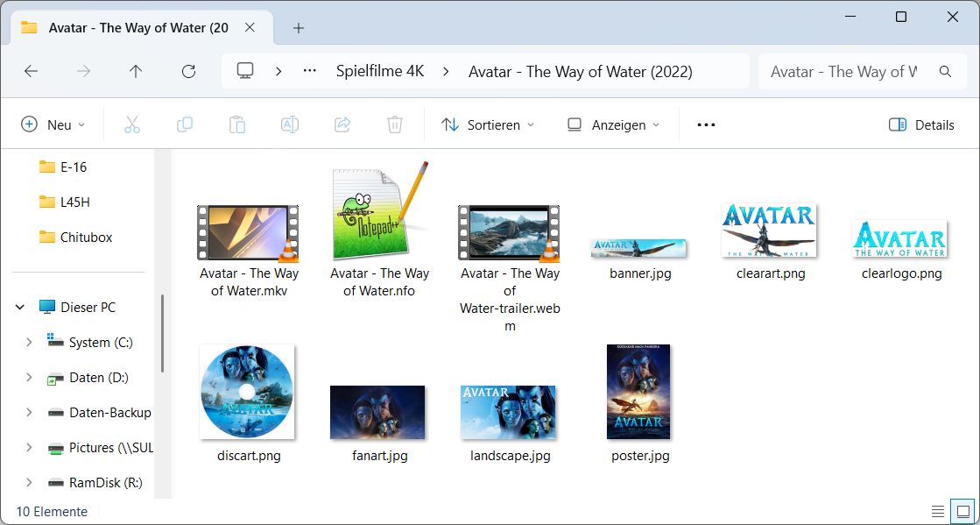Viewport: 980px width, 525px height.
Task: Click chevron after PC icon in address bar
Action: (x=278, y=71)
